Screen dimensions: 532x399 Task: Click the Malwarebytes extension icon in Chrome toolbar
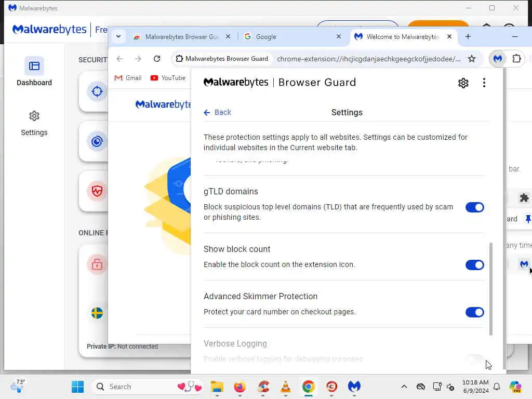(x=498, y=59)
